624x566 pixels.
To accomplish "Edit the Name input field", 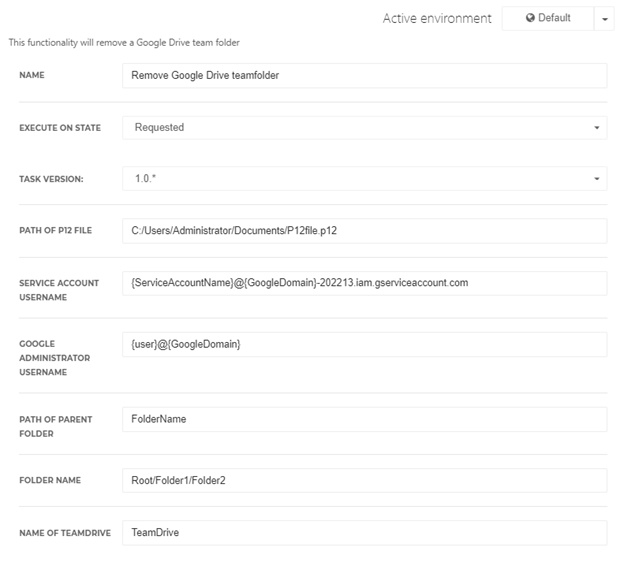I will click(365, 76).
